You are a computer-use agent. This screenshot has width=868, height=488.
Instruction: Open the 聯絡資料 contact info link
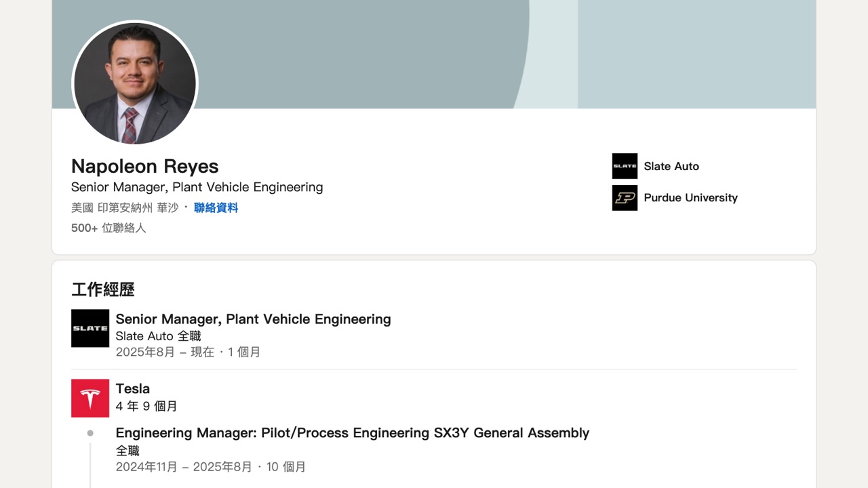coord(216,207)
